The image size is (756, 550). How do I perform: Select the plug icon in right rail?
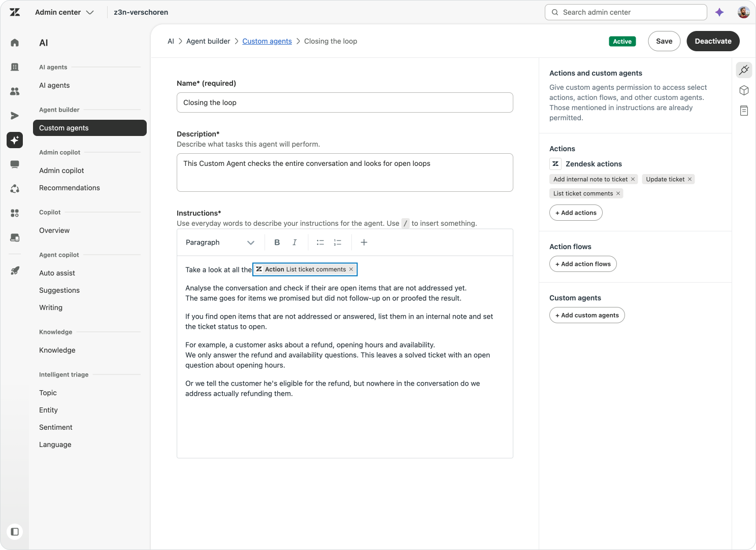point(744,70)
